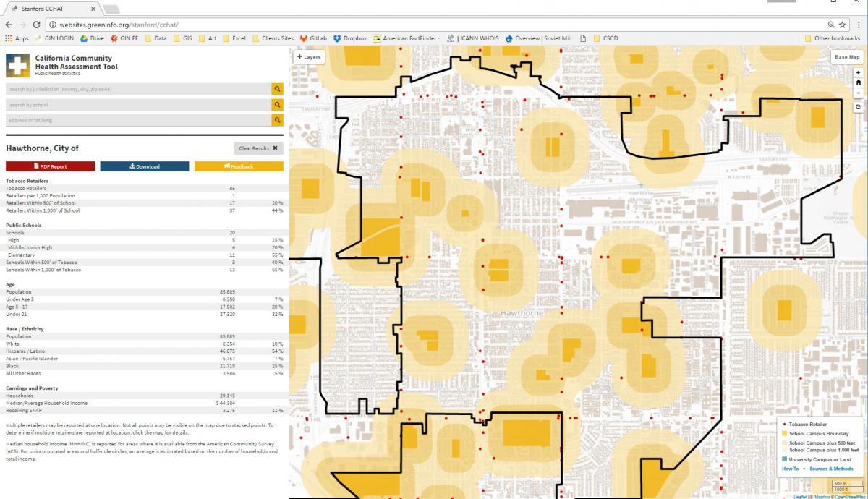Click the jurisdiction search magnifier button
The image size is (868, 499).
click(x=277, y=89)
